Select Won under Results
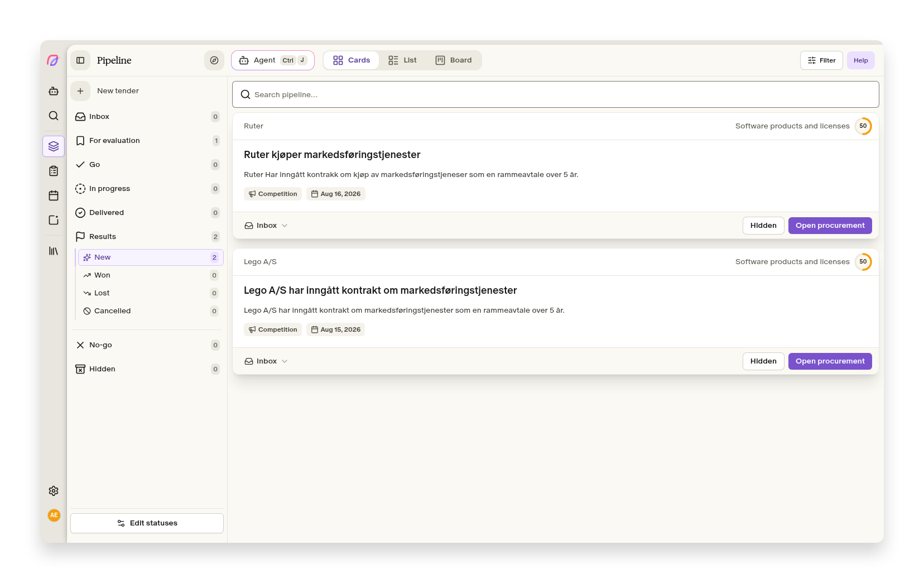The width and height of the screenshot is (924, 583). coord(151,275)
